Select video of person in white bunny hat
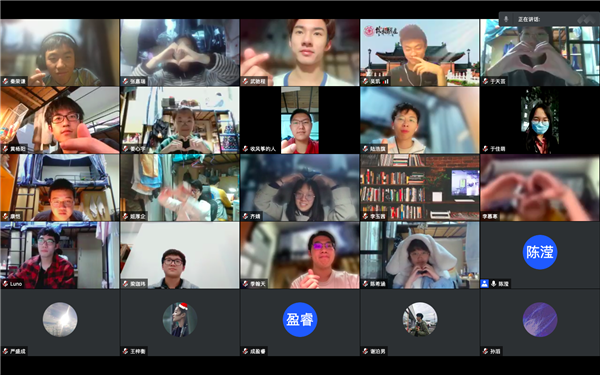Viewport: 600px width, 375px height. tap(420, 255)
